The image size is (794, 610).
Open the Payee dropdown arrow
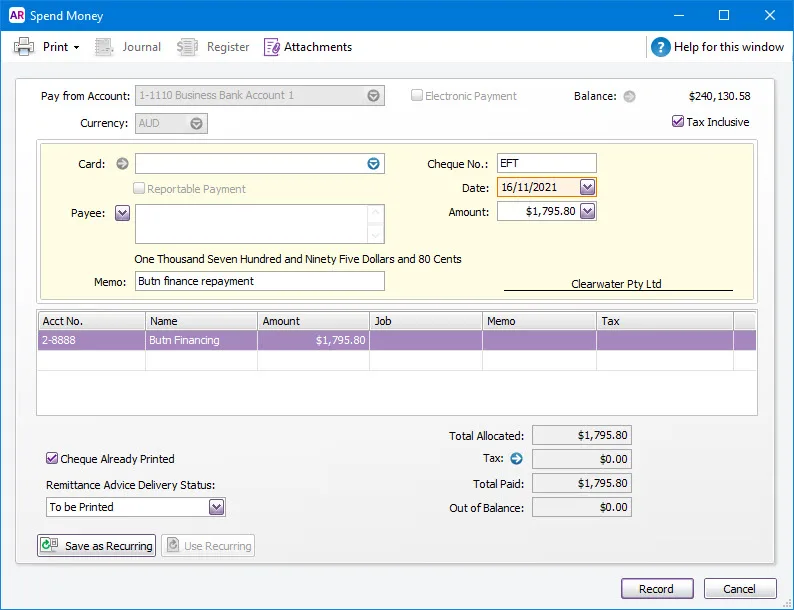(122, 213)
